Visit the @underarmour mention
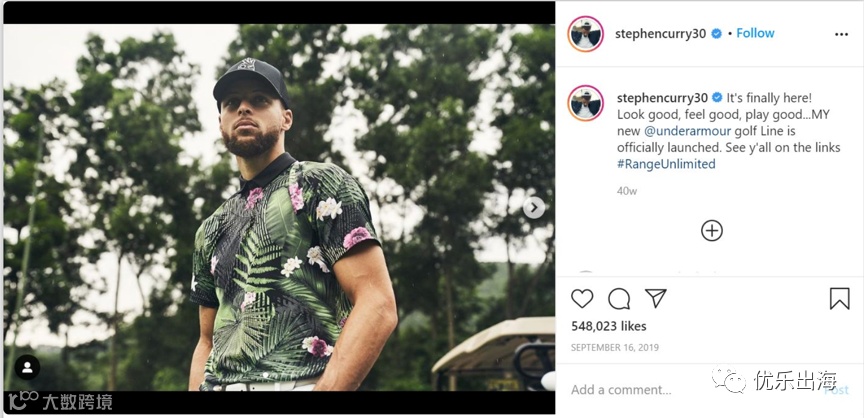This screenshot has width=864, height=418. pyautogui.click(x=692, y=131)
